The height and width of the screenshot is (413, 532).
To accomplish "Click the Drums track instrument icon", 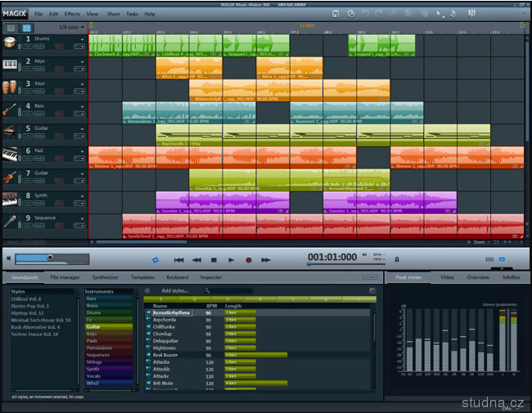I will tap(11, 41).
